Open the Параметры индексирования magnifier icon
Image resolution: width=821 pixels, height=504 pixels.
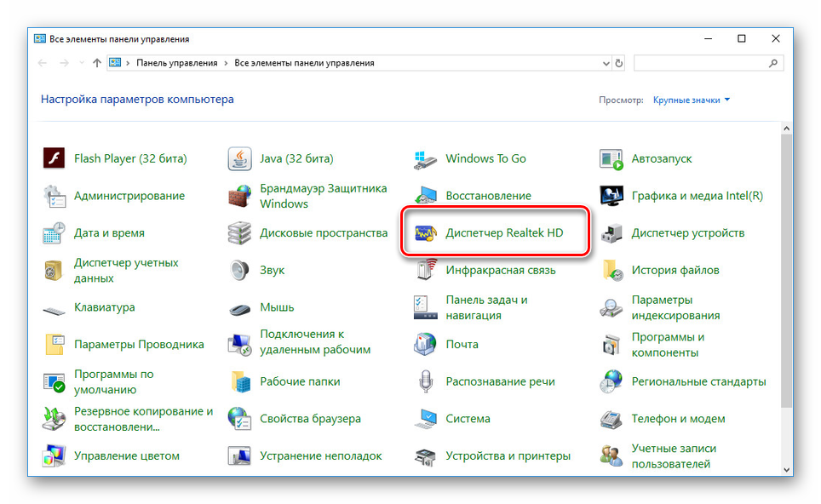click(x=611, y=307)
